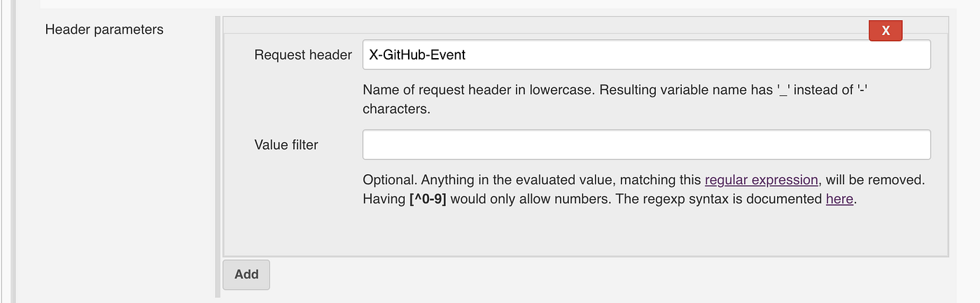
Task: Click the Request header label
Action: 303,55
